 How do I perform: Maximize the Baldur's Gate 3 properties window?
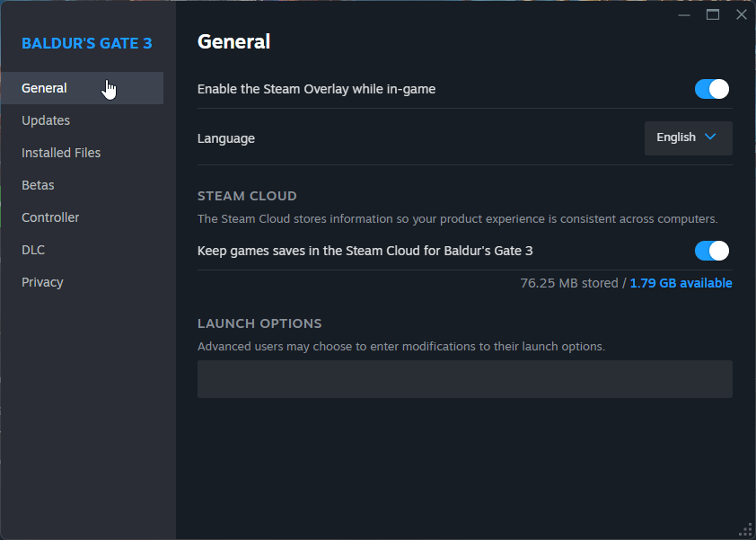pyautogui.click(x=713, y=15)
